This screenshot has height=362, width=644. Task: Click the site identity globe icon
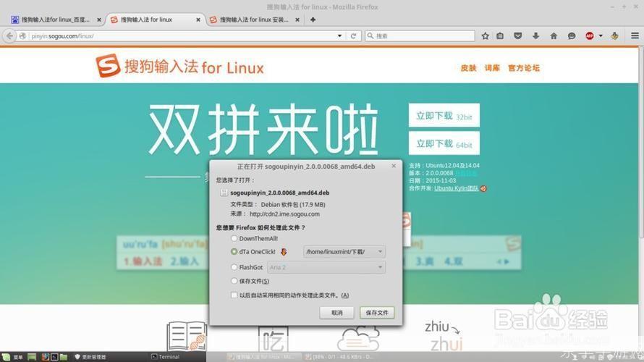[23, 36]
